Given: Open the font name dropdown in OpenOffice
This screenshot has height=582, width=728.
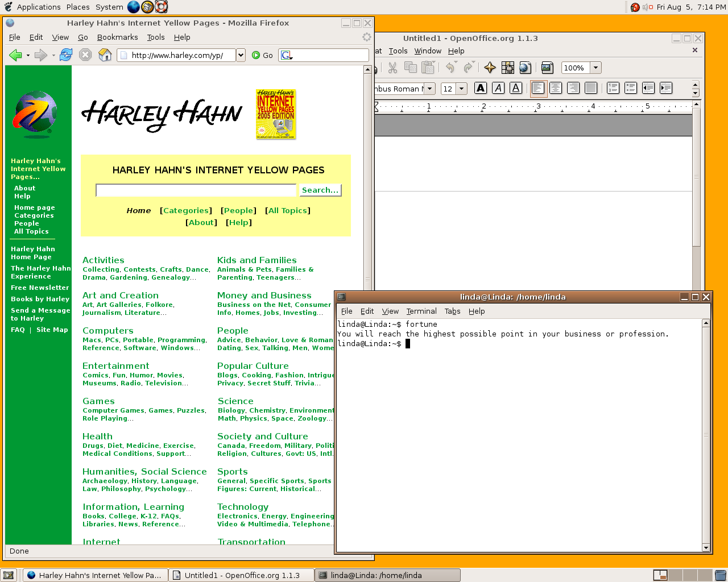Looking at the screenshot, I should 431,89.
